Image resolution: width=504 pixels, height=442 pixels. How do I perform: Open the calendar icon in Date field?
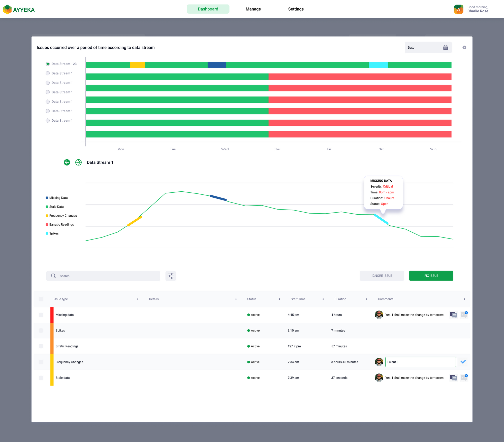pos(446,48)
